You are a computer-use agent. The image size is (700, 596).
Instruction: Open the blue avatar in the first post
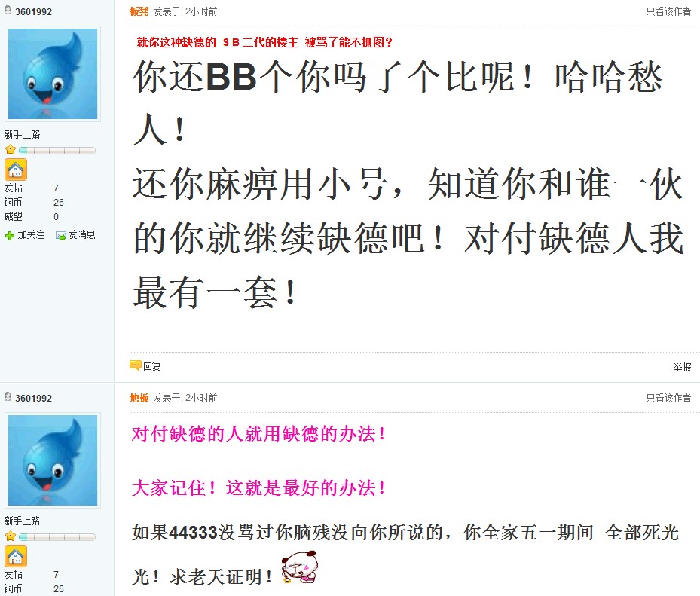click(53, 74)
